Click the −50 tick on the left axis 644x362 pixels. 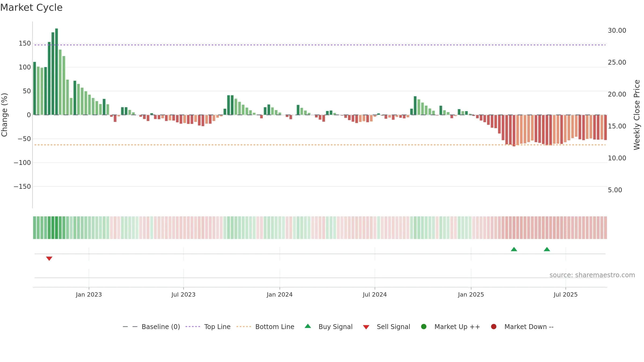[24, 139]
